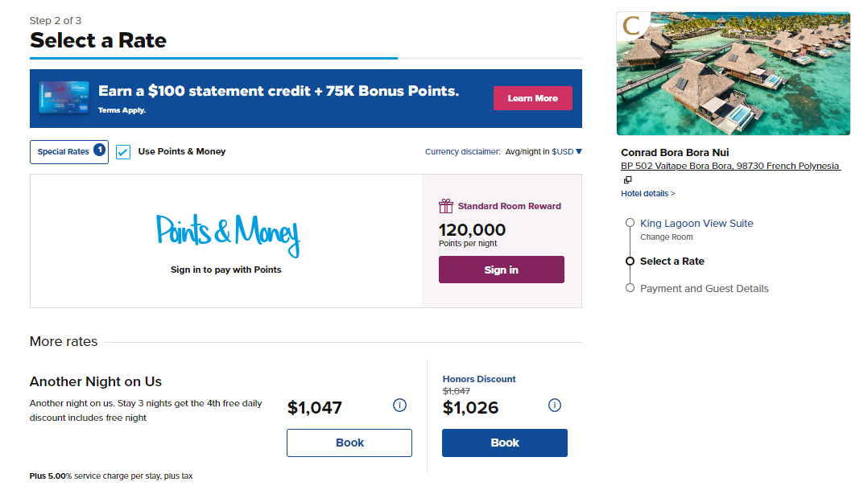Uncheck the Use Points & Money checkbox
Screen dimensions: 868x486
123,151
